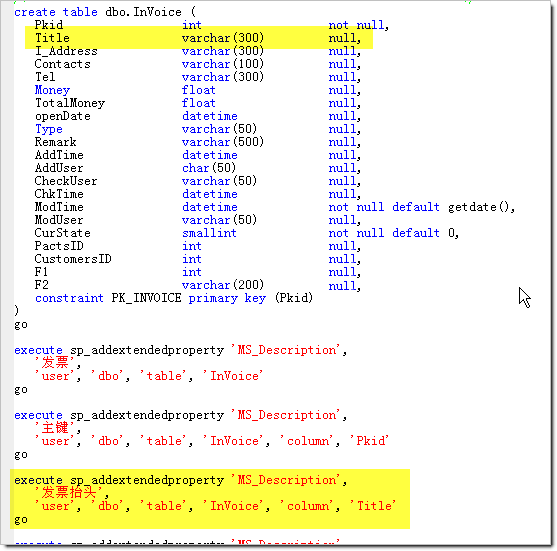Image resolution: width=557 pixels, height=551 pixels.
Task: Select the highlighted string '发票抬头'
Action: pyautogui.click(x=69, y=493)
